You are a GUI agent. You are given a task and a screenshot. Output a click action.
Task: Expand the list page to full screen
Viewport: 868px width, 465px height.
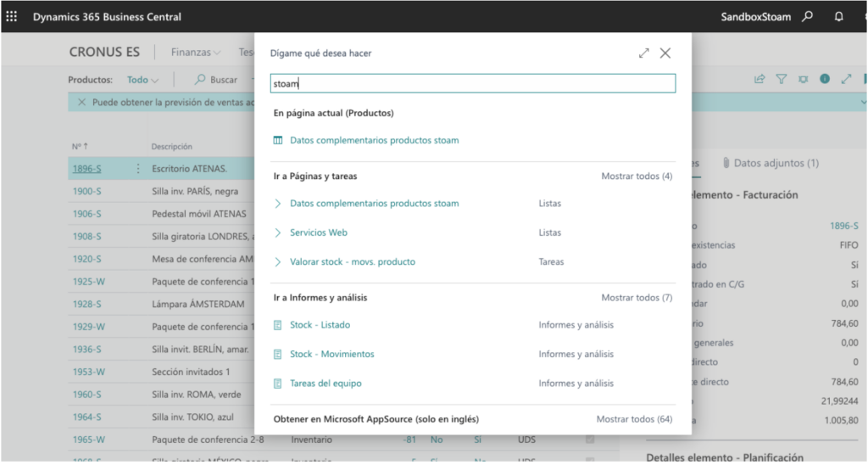tap(847, 79)
